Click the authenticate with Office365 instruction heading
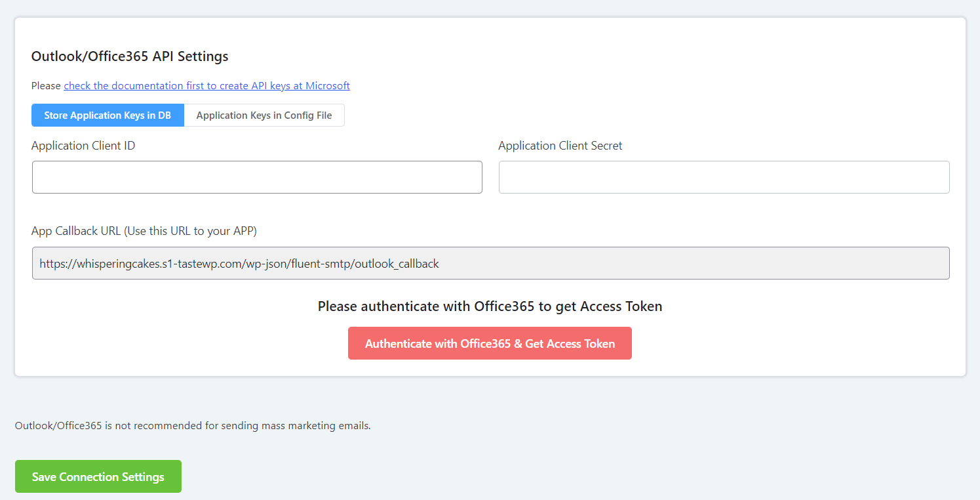Screen dimensions: 980x500 490,306
